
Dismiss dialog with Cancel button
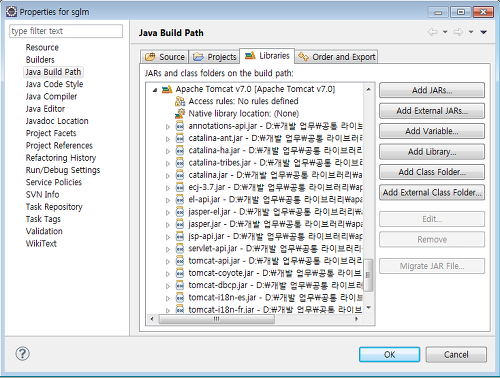[x=456, y=354]
